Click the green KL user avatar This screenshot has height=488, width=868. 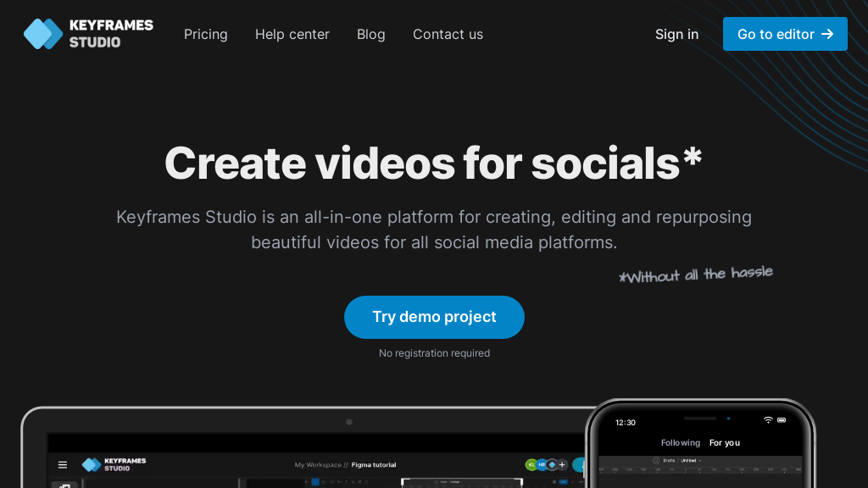pyautogui.click(x=531, y=464)
